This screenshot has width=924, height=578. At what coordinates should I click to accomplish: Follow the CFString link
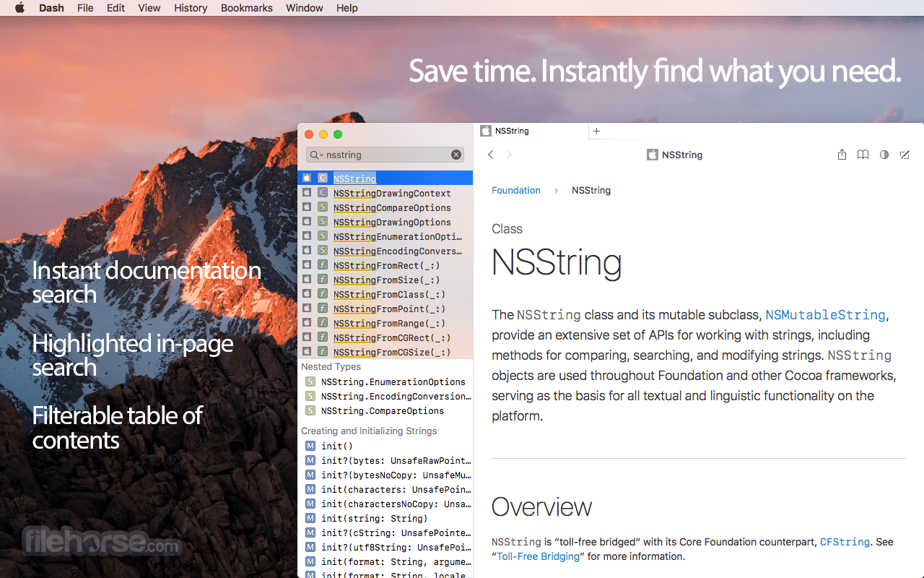click(845, 542)
